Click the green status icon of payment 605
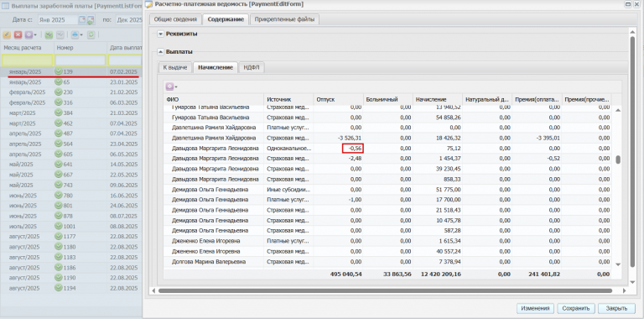 point(59,154)
